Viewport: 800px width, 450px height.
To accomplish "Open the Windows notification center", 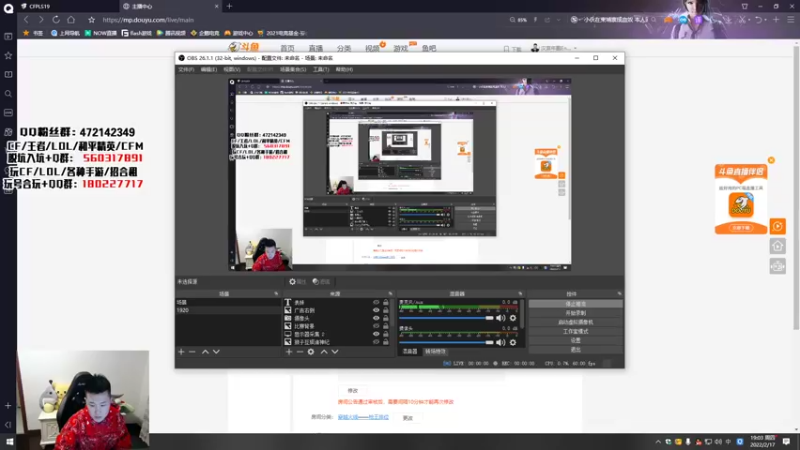I will pyautogui.click(x=786, y=442).
